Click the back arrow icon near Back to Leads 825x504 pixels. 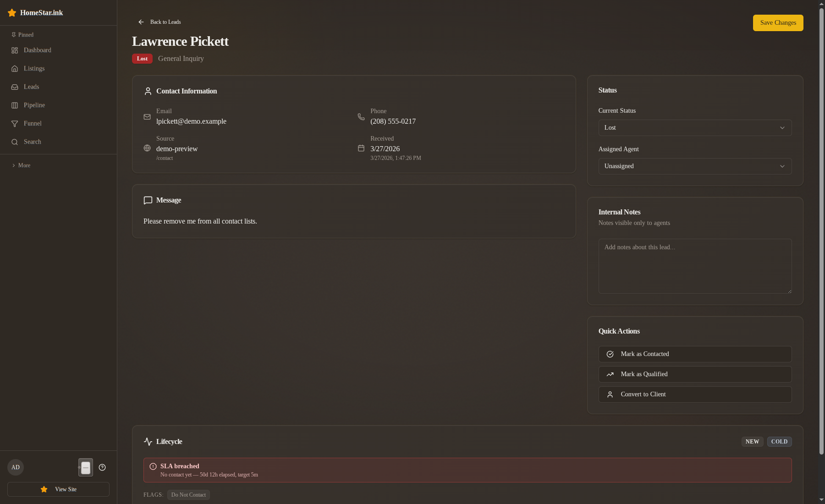141,22
